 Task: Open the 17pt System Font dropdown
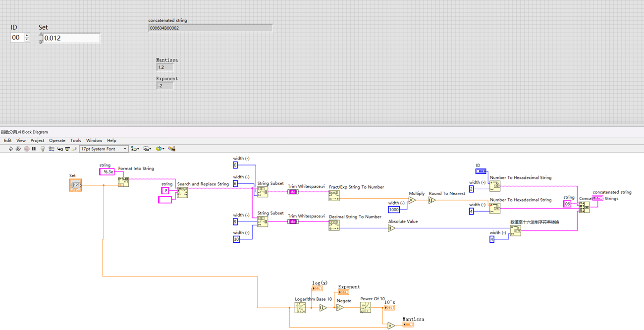pos(104,149)
